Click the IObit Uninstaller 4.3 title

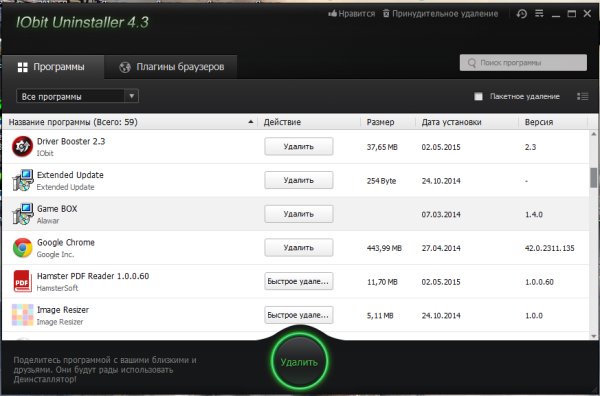click(x=82, y=22)
